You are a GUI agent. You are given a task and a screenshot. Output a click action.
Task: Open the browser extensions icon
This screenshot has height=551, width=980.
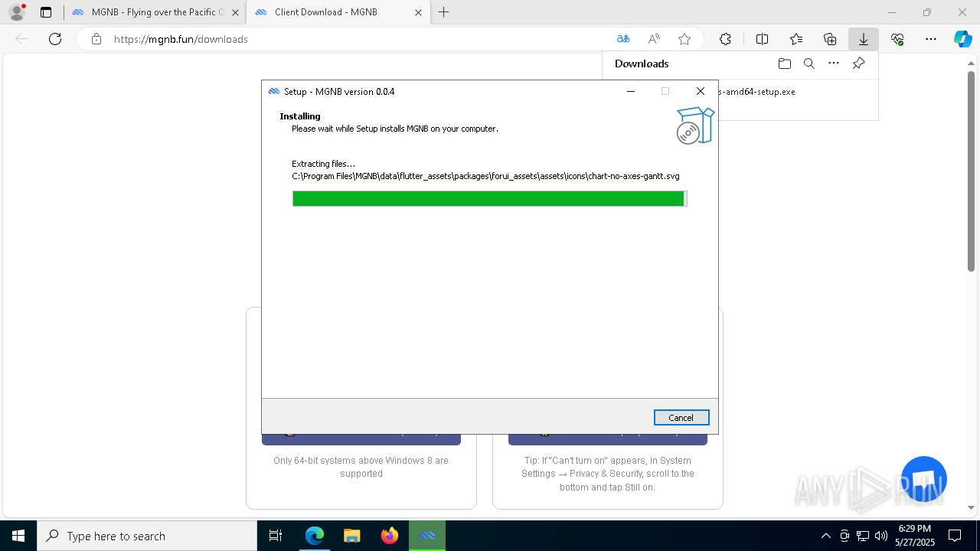click(x=725, y=39)
